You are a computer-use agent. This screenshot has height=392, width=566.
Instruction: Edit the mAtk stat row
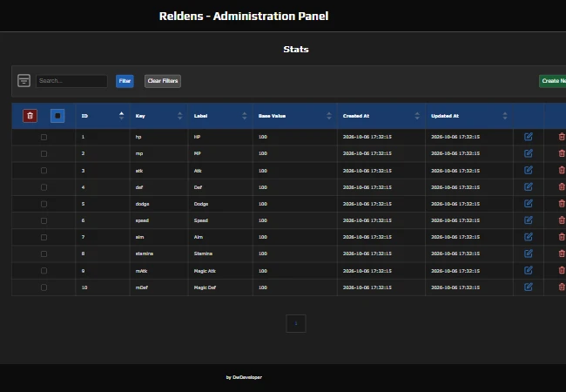(528, 270)
